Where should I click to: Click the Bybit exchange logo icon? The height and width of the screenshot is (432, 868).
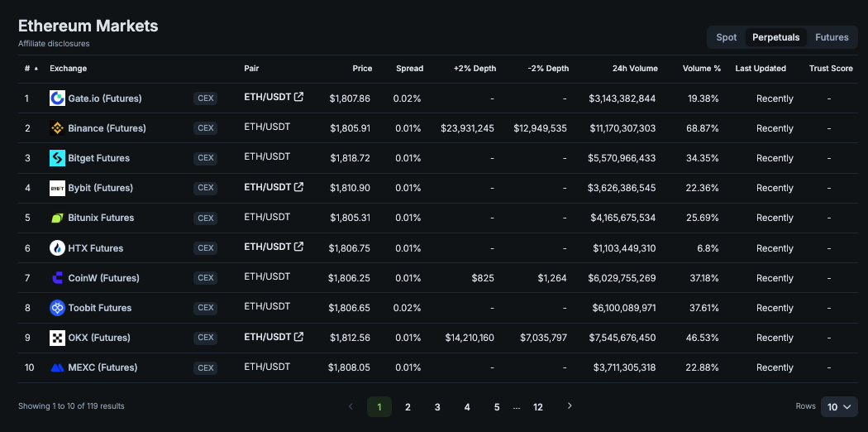[x=57, y=188]
